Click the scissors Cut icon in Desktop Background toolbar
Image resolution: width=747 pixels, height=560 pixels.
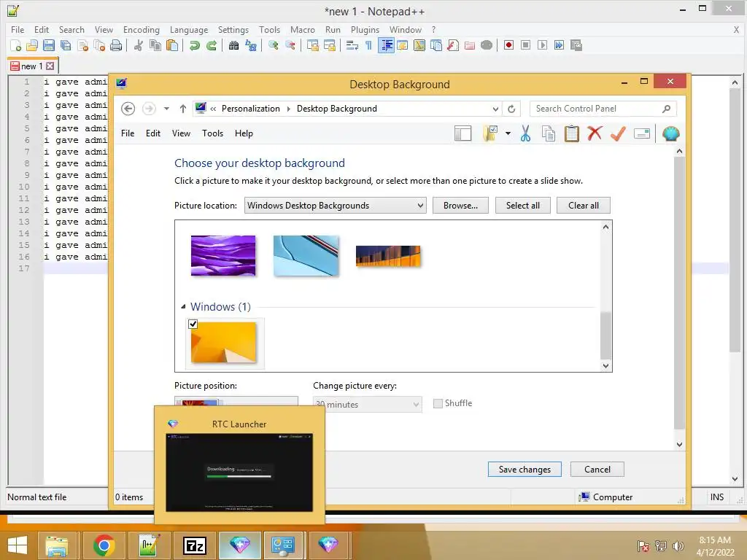[525, 134]
